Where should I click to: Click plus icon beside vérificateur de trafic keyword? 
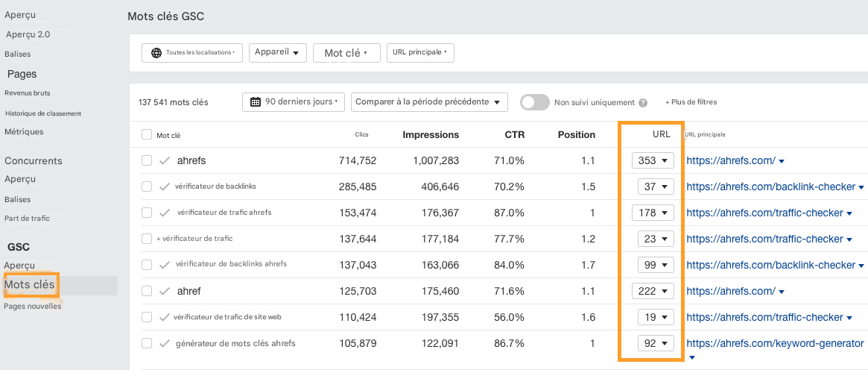159,239
